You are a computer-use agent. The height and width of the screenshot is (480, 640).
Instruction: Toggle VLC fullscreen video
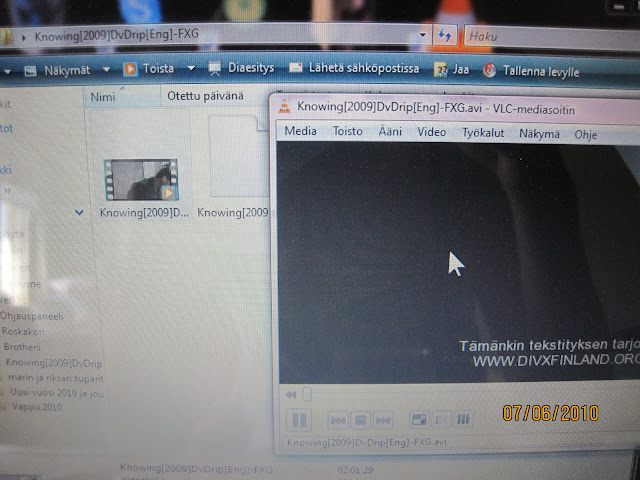[x=419, y=419]
